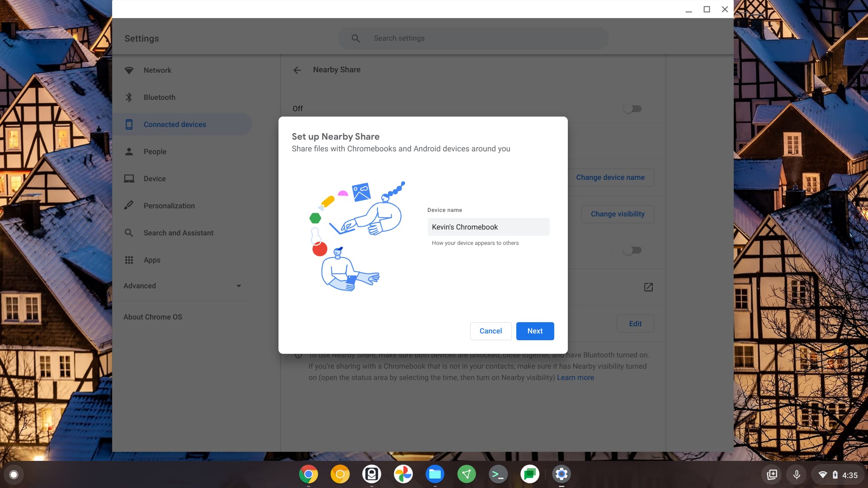The image size is (868, 488).
Task: Click Next in Nearby Share dialog
Action: (535, 331)
